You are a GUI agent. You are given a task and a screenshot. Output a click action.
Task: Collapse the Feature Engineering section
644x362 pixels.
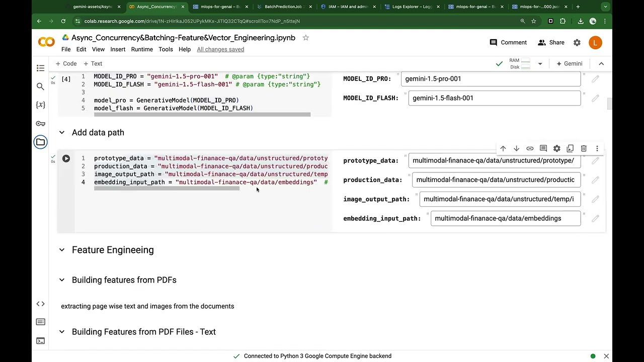[62, 250]
